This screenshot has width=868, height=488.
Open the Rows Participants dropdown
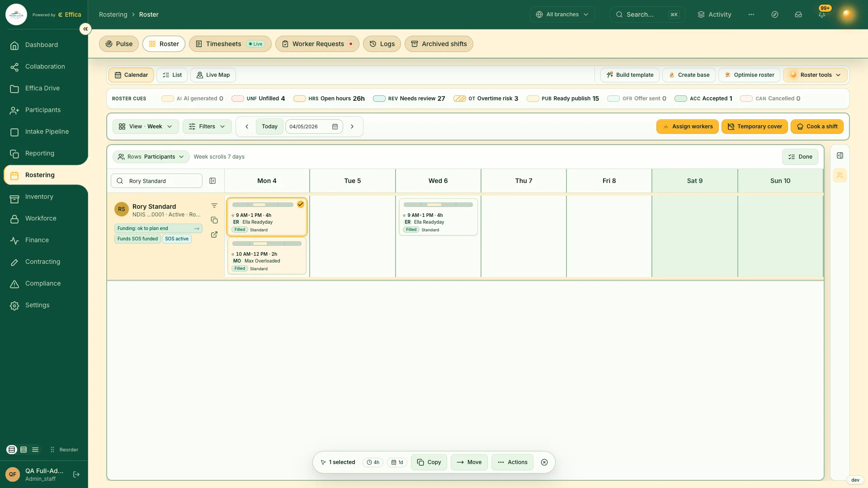[151, 157]
